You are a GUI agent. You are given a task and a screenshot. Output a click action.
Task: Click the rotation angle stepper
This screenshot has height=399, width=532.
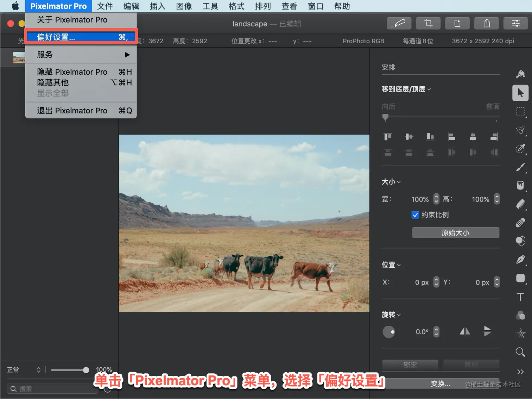tap(436, 332)
